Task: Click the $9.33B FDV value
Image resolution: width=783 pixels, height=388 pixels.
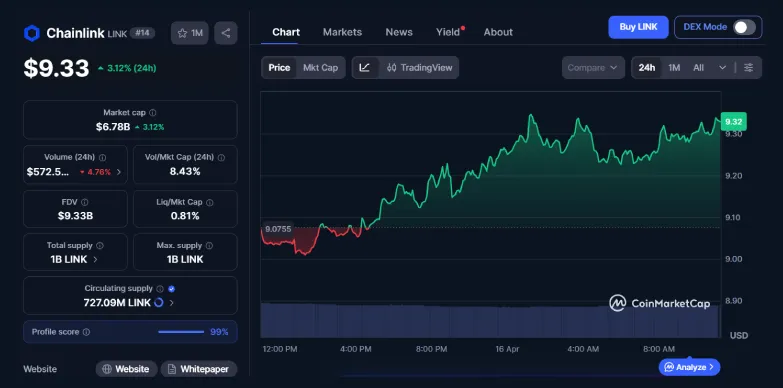Action: click(75, 216)
